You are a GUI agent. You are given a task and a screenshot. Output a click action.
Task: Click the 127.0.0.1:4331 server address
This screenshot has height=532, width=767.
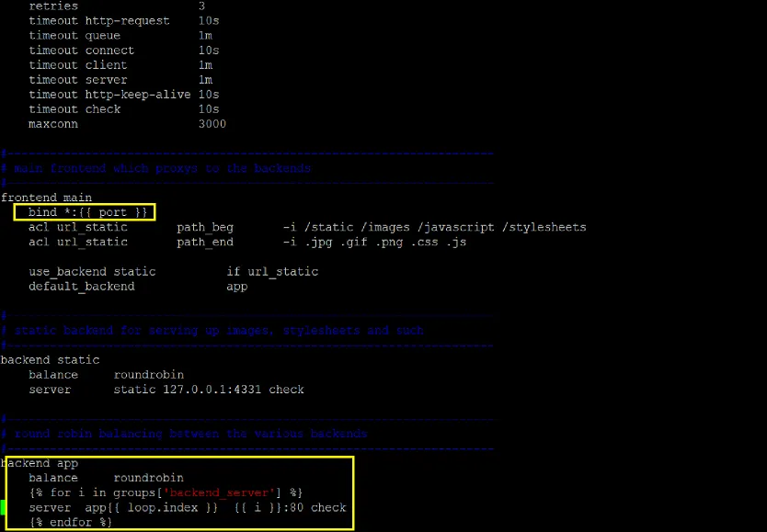[209, 390]
